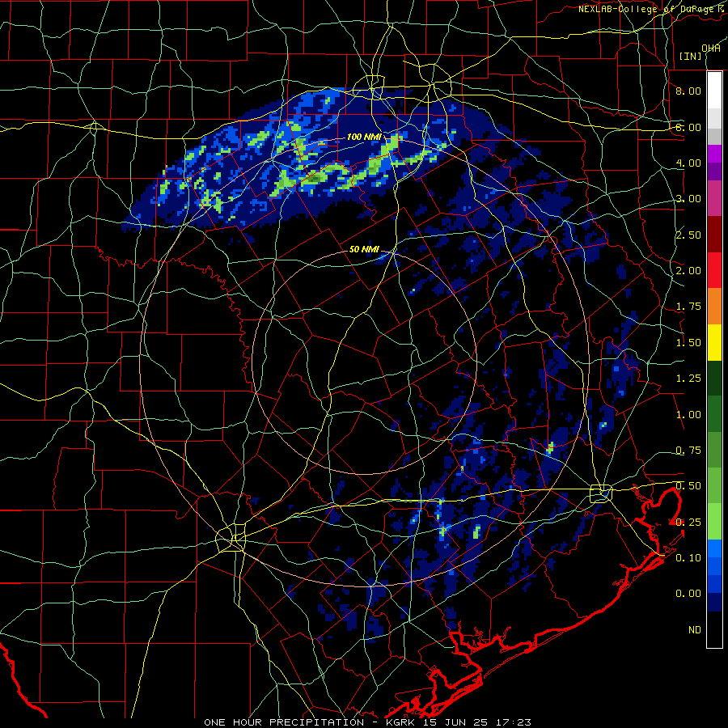
Task: Click the '[IN]' units label
Action: click(690, 56)
